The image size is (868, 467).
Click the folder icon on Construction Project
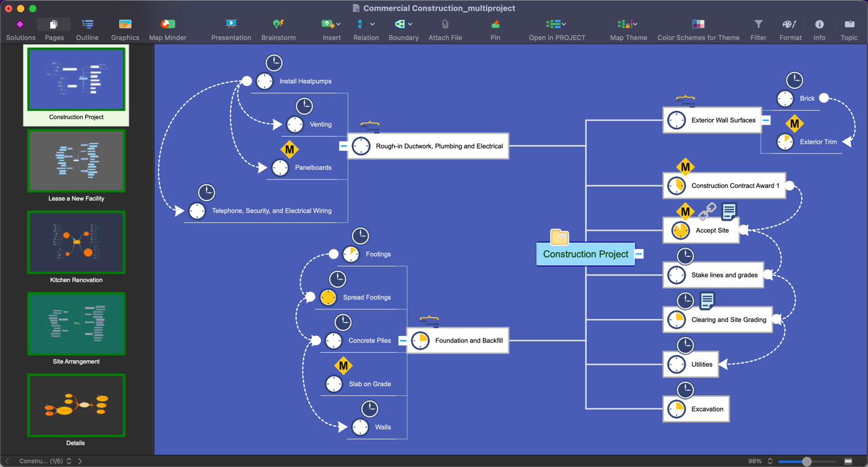tap(560, 237)
